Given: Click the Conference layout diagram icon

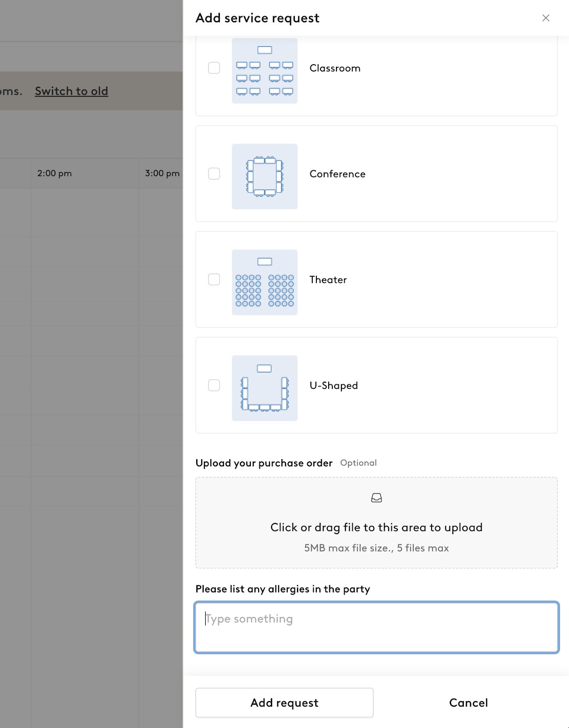Looking at the screenshot, I should click(264, 177).
